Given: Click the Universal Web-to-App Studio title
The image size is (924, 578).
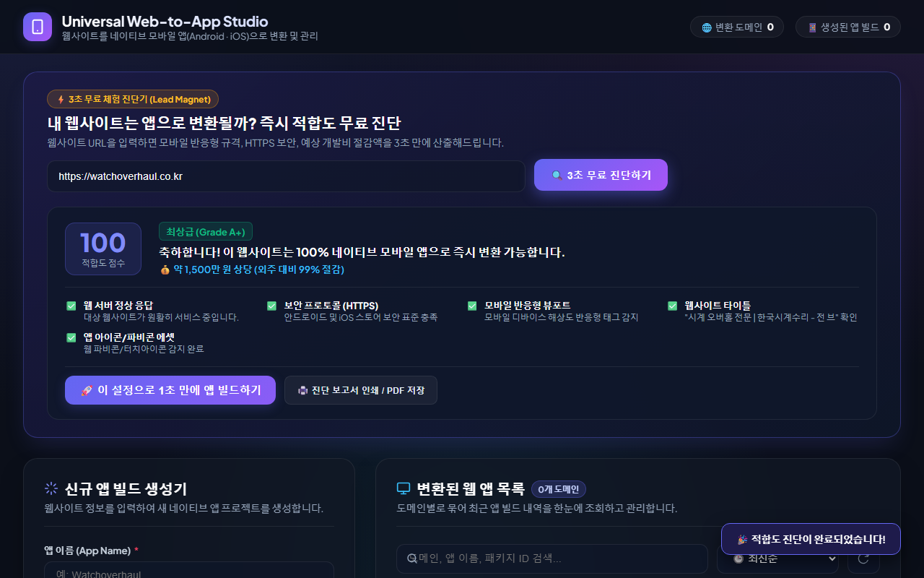Looking at the screenshot, I should [165, 22].
